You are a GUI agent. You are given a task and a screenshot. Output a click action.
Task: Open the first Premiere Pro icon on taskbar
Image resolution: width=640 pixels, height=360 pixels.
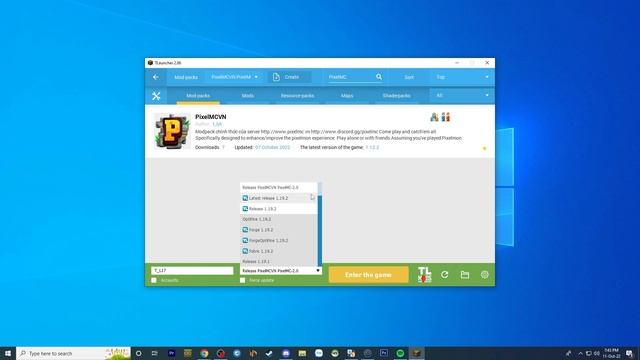(x=171, y=353)
